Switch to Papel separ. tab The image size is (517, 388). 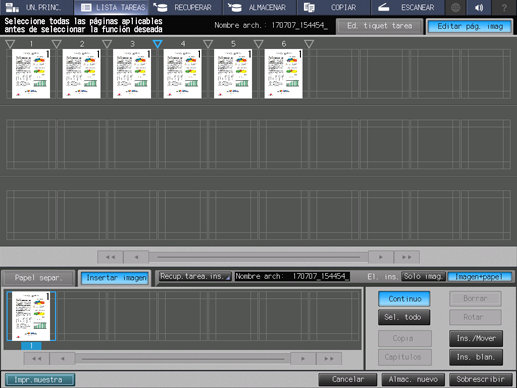point(38,278)
